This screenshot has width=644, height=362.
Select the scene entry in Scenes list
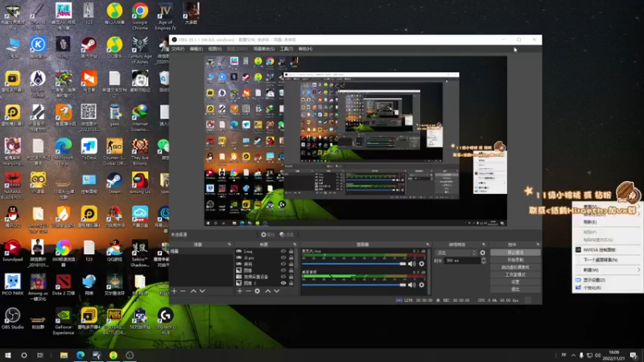(200, 251)
